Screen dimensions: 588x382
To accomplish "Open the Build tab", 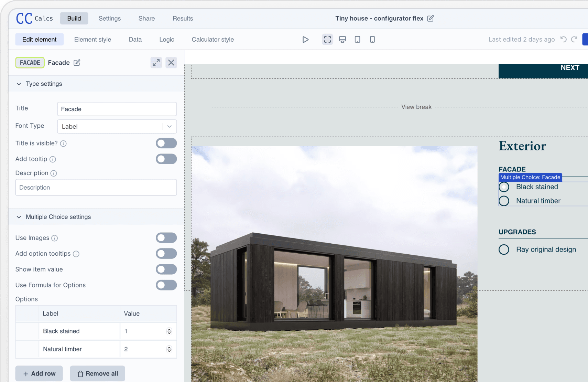I will [74, 19].
